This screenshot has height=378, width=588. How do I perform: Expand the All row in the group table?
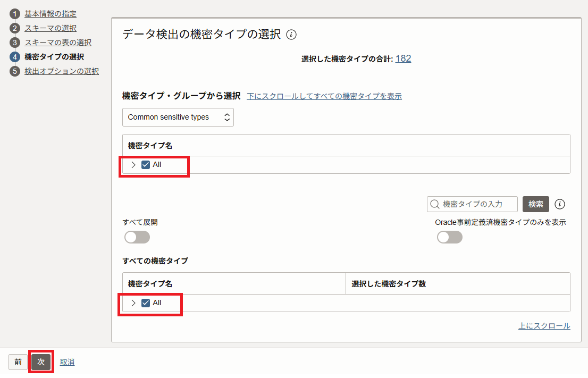pyautogui.click(x=133, y=165)
